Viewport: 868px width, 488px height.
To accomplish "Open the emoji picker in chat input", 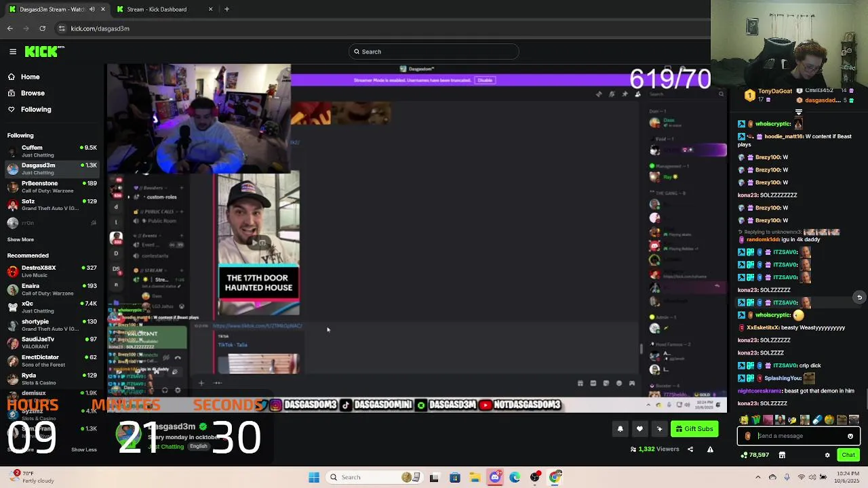I will point(850,436).
